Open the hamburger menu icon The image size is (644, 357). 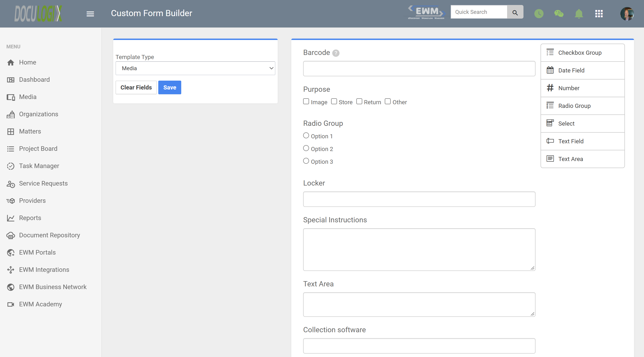coord(90,14)
